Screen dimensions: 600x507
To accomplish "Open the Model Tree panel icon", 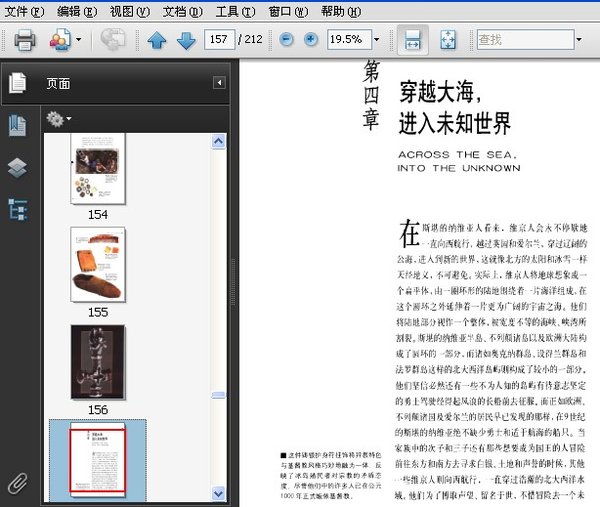I will pyautogui.click(x=17, y=209).
